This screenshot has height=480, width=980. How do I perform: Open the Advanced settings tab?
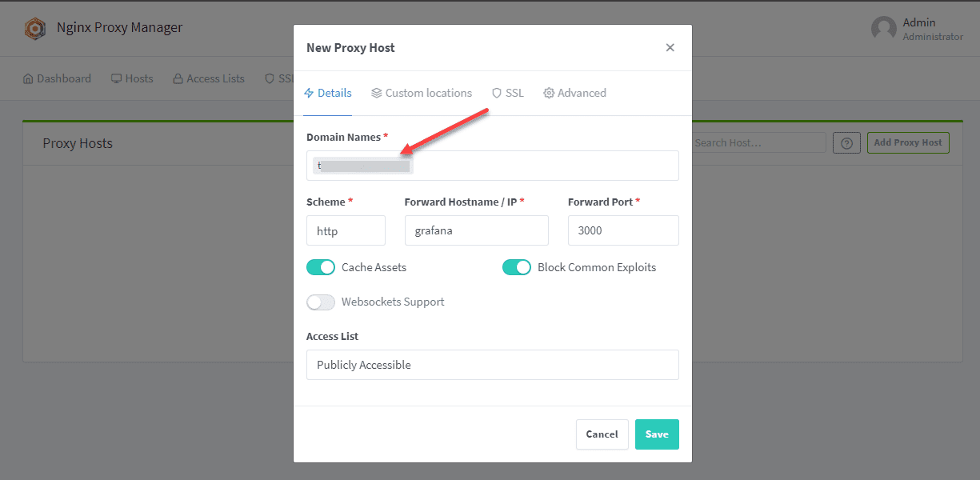[x=574, y=93]
